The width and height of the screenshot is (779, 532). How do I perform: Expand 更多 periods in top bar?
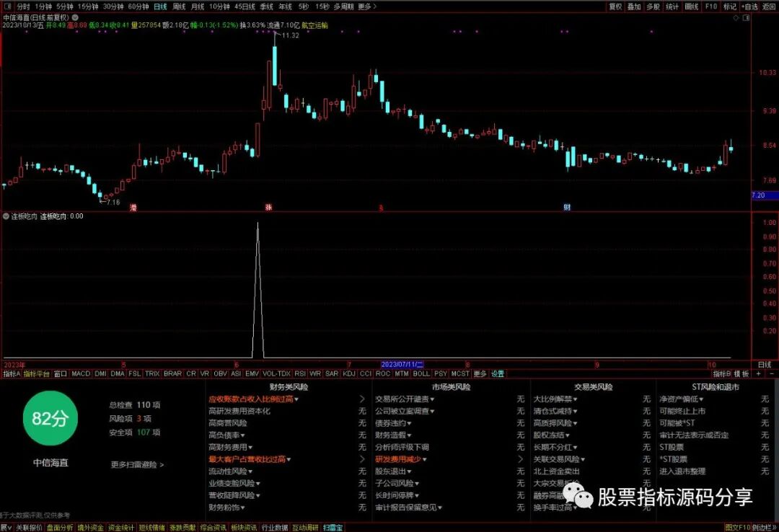366,6
